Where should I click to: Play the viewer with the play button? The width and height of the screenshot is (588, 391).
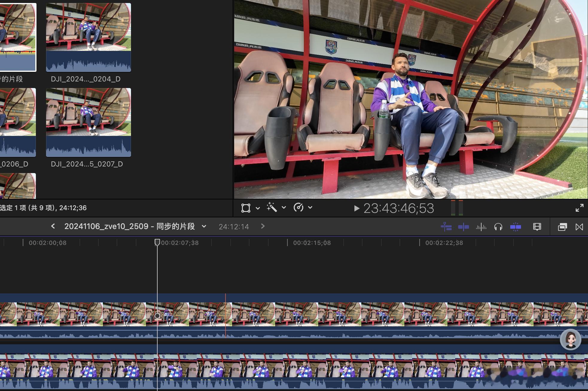(x=357, y=208)
